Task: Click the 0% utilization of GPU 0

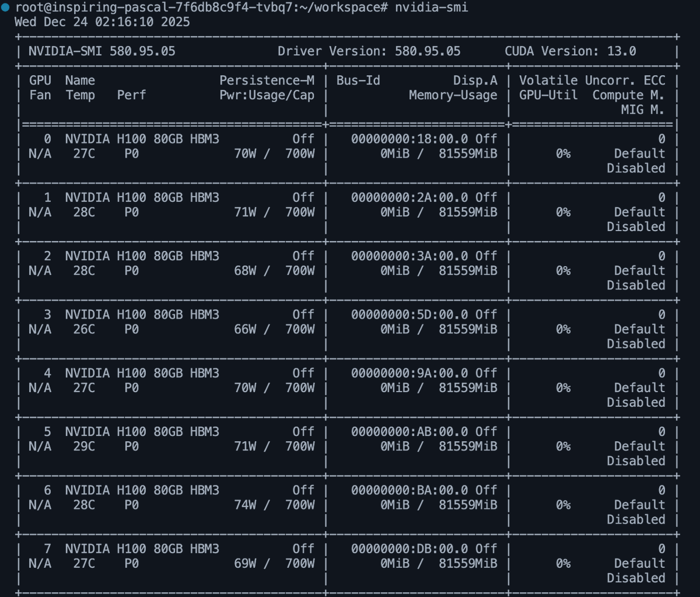Action: point(563,153)
